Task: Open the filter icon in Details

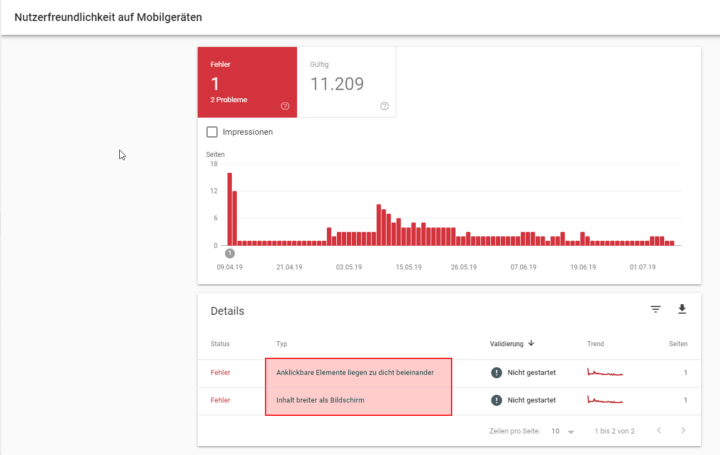Action: 655,309
